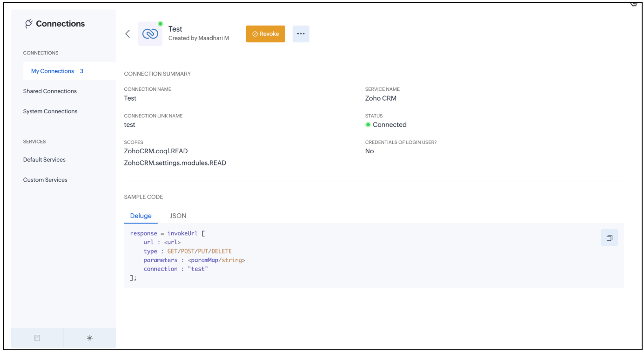The height and width of the screenshot is (354, 644).
Task: Click the My Connections count badge 3
Action: point(82,71)
